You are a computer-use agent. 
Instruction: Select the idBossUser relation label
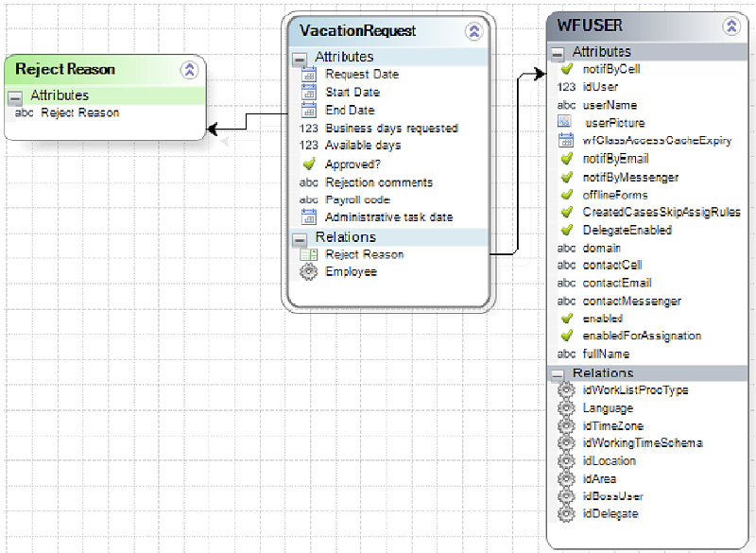612,496
